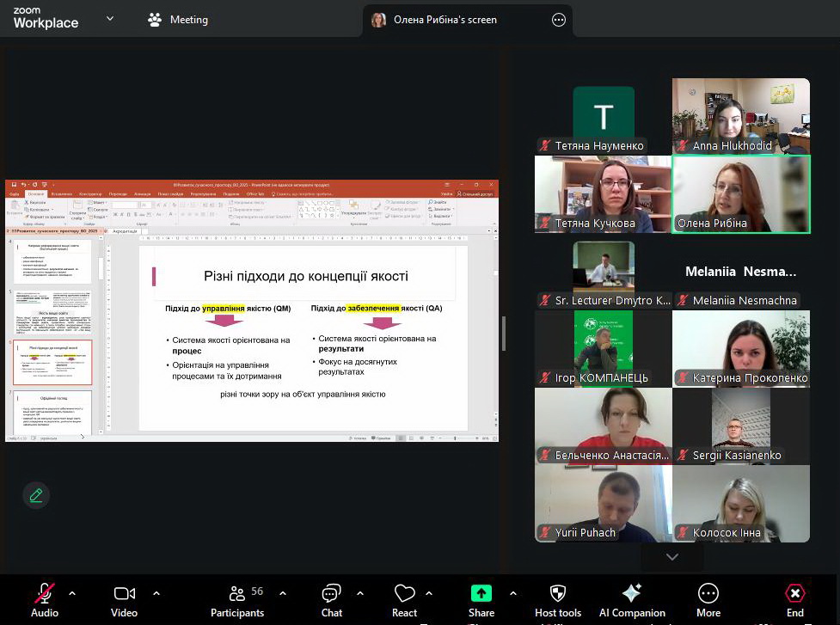This screenshot has width=840, height=625.
Task: Launch the AI Companion sparkle icon
Action: click(x=632, y=594)
